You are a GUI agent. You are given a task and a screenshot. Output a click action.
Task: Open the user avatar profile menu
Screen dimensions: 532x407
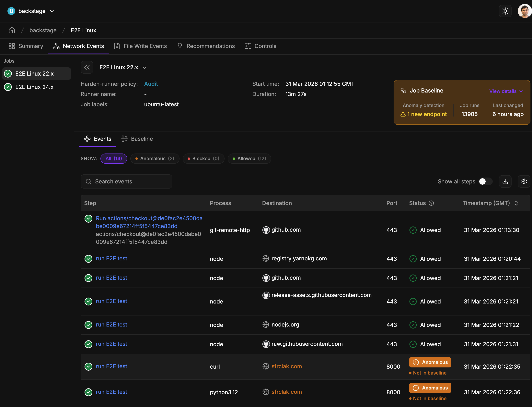(x=524, y=11)
